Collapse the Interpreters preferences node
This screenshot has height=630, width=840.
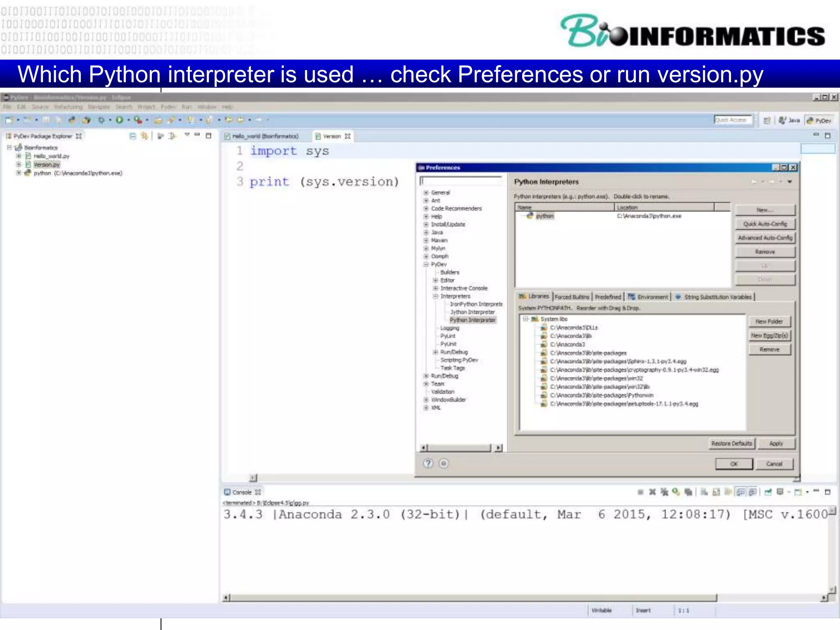click(436, 296)
